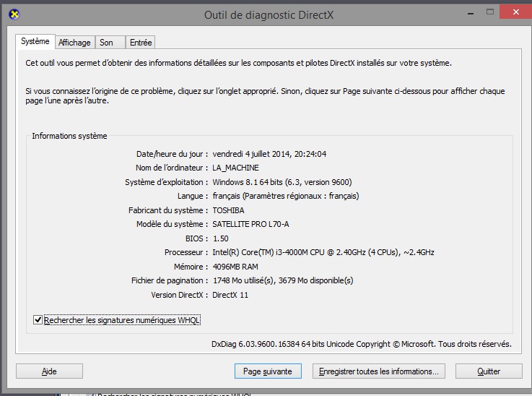Open the Son tab
Screen dimensions: 532x396
110,43
